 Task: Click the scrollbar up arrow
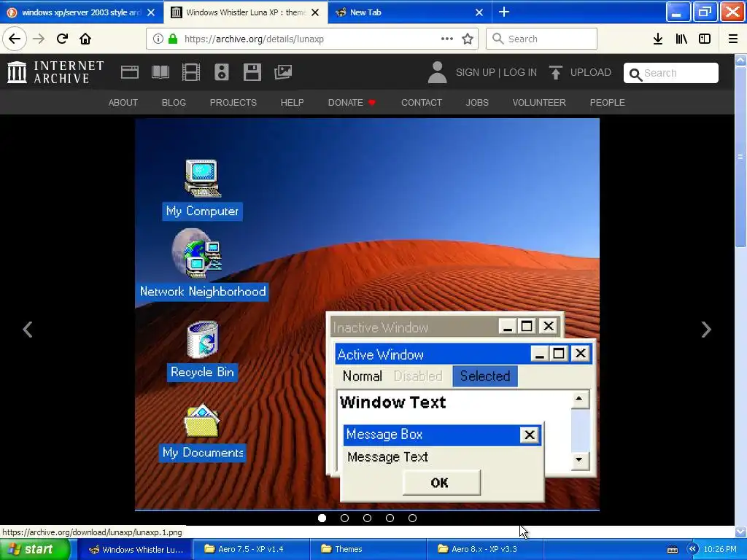(741, 61)
